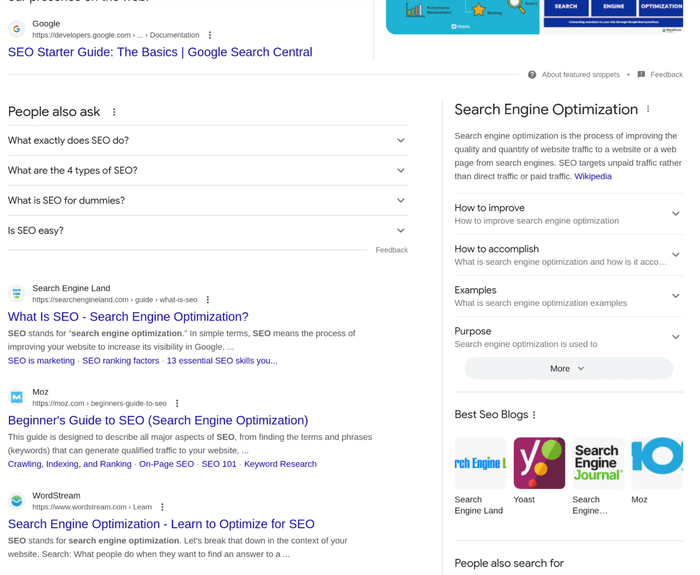This screenshot has height=575, width=700.
Task: Open the three-dot menu beside the Moz result
Action: pyautogui.click(x=177, y=404)
